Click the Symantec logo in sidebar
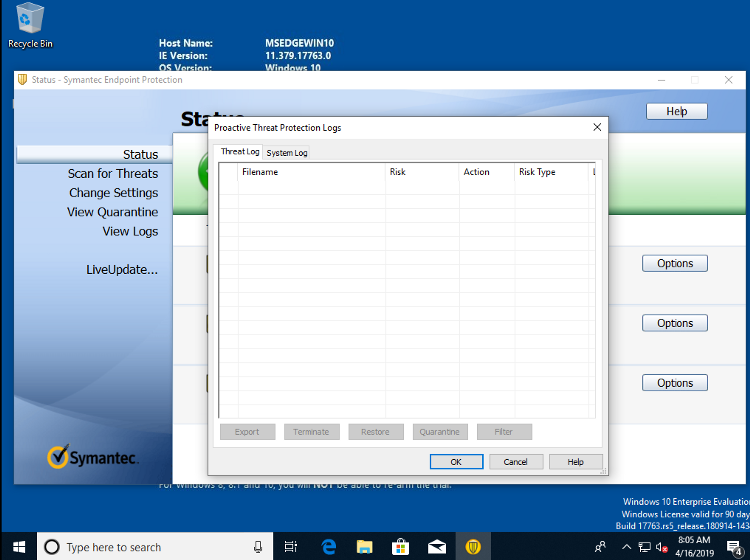Viewport: 750px width, 560px height. 93,456
